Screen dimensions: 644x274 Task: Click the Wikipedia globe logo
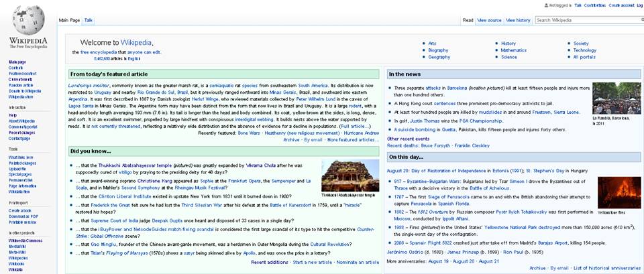pos(28,20)
